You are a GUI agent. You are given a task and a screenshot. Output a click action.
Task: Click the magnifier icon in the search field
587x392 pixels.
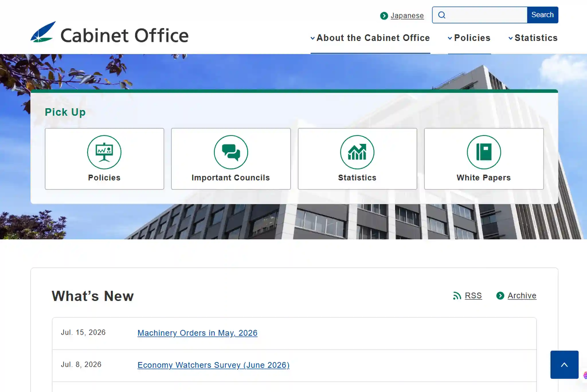pos(442,15)
